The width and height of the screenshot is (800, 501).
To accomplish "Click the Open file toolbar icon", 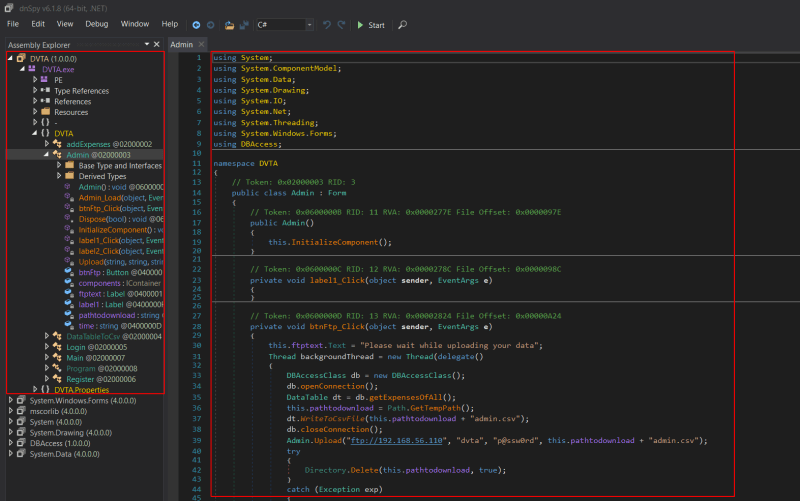I will [229, 24].
